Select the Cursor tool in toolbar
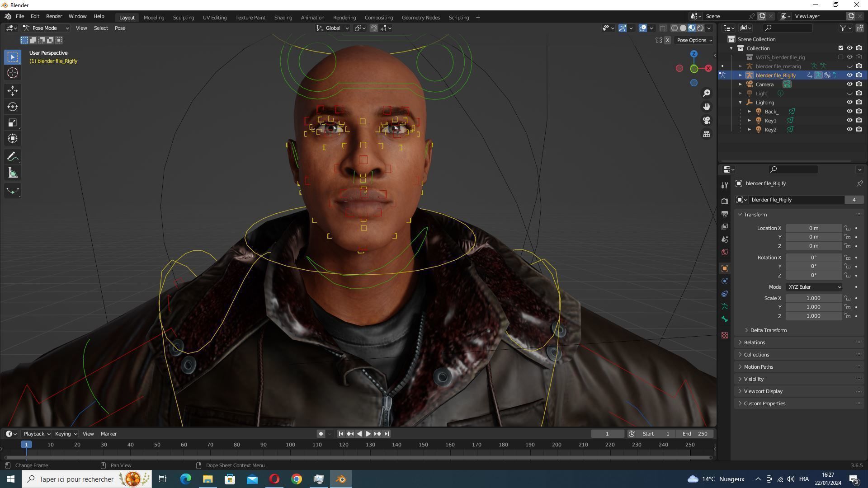 pos(13,73)
